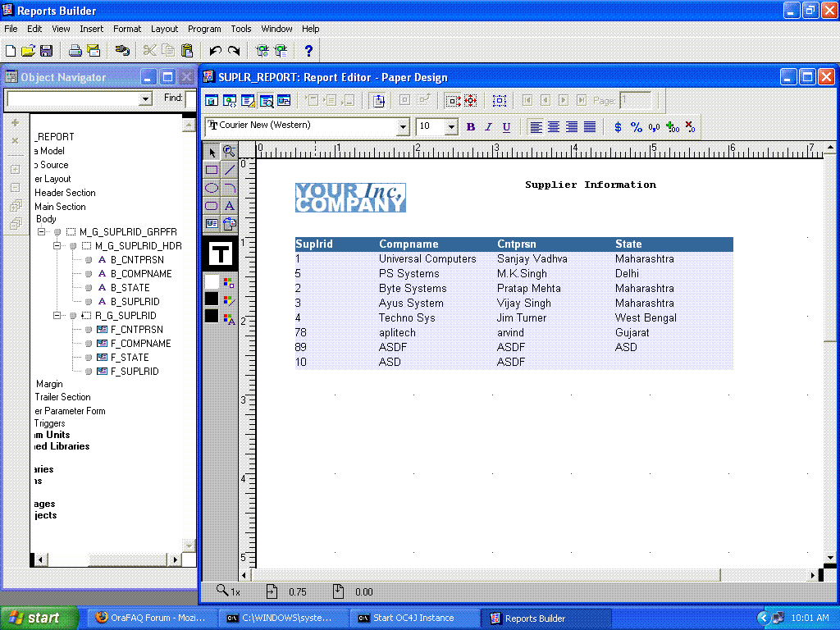Click the Paper Design view magnifier icon
The height and width of the screenshot is (630, 840).
(267, 100)
